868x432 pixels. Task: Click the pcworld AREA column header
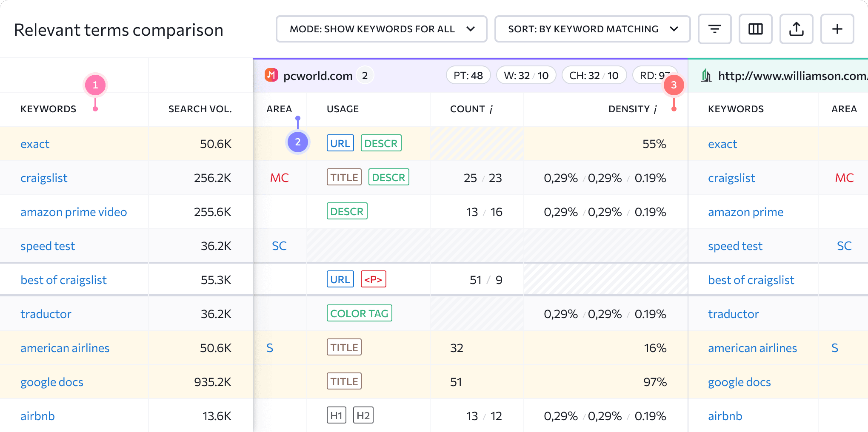click(x=279, y=109)
